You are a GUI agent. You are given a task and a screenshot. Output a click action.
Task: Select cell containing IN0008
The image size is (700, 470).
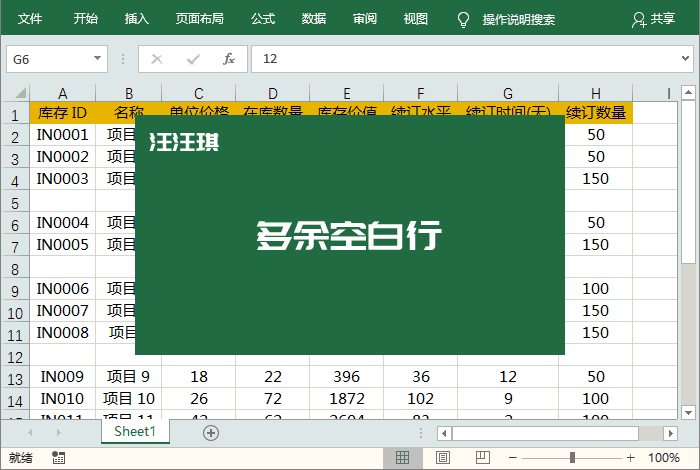(x=62, y=333)
